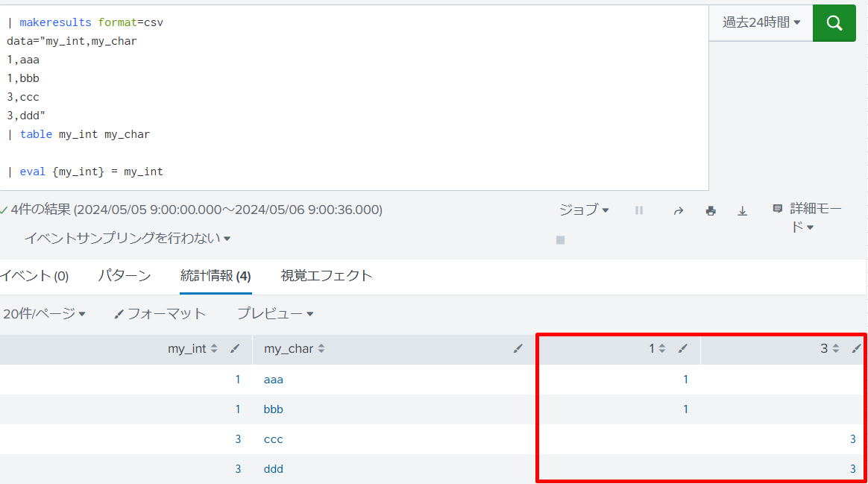Sort by the column named 1

(657, 349)
